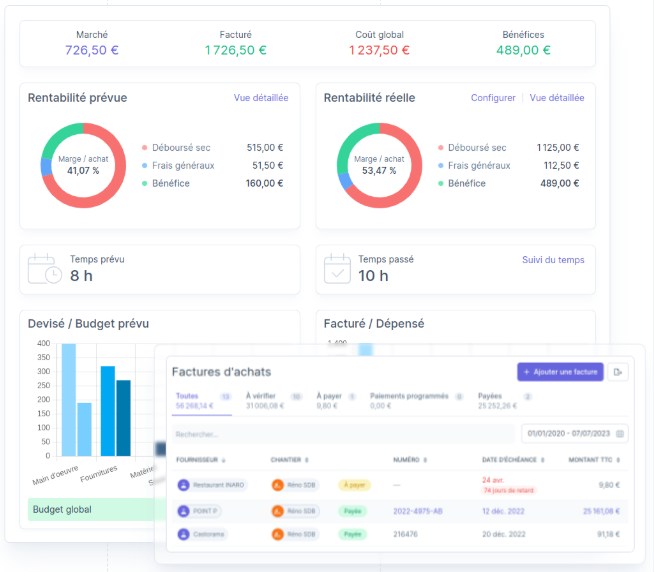654x572 pixels.
Task: Click the export icon beside Ajouter une facture
Action: point(619,372)
